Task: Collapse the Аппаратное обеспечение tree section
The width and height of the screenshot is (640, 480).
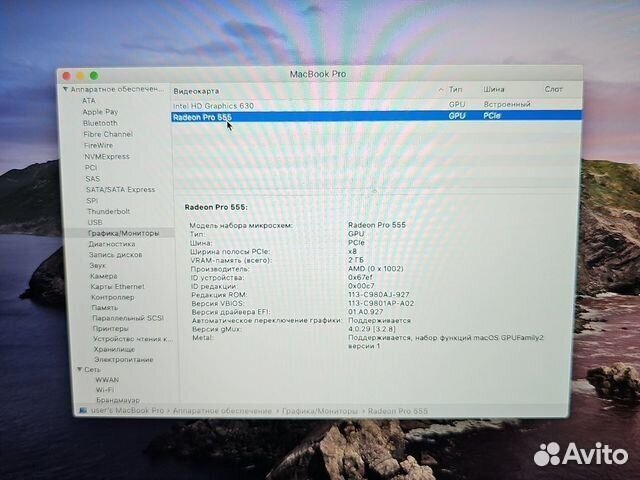Action: [x=65, y=89]
